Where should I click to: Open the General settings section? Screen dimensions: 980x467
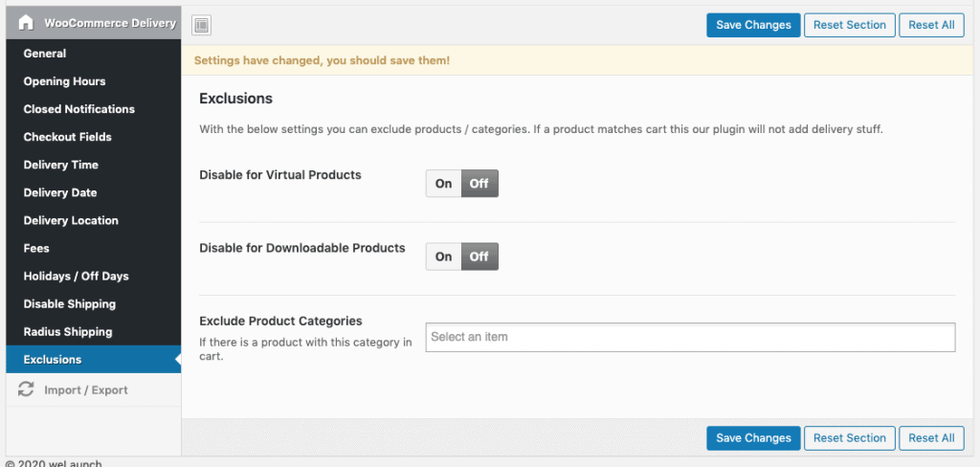click(45, 54)
